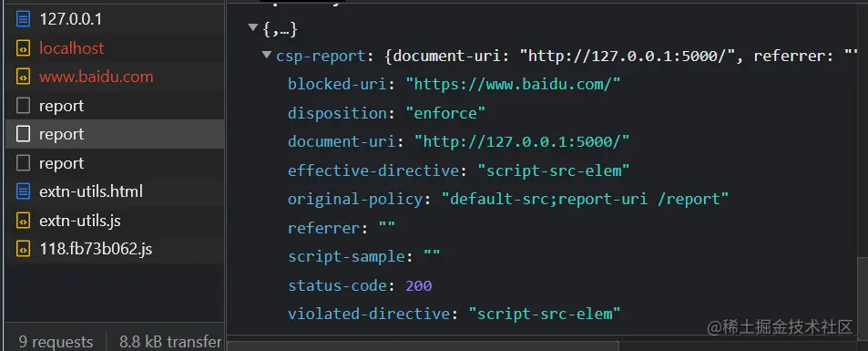The image size is (868, 351).
Task: Click the status-code value 200
Action: [418, 286]
